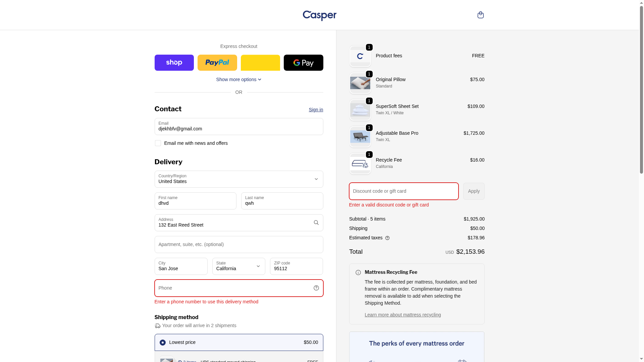Click the Adjustable Base Pro thumbnail

[x=360, y=137]
